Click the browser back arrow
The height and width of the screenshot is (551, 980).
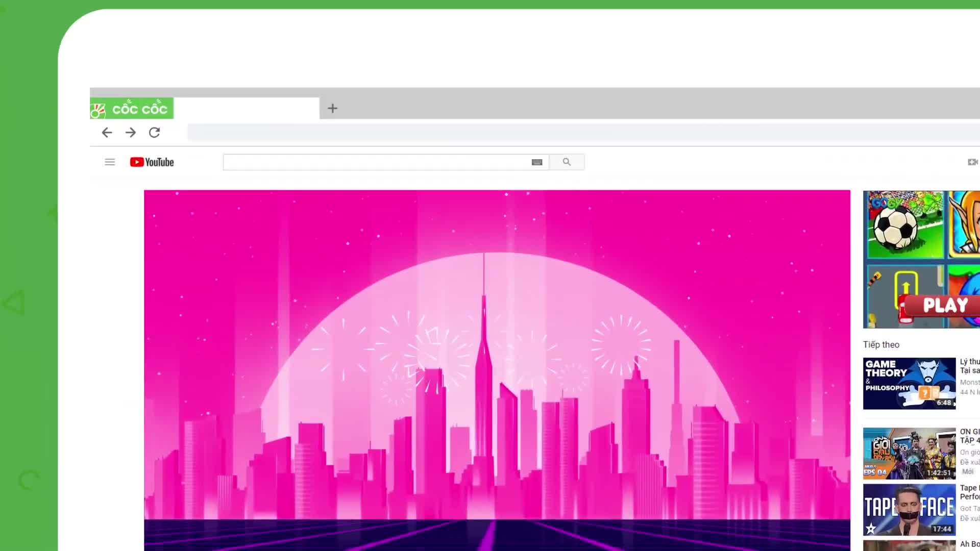[107, 133]
